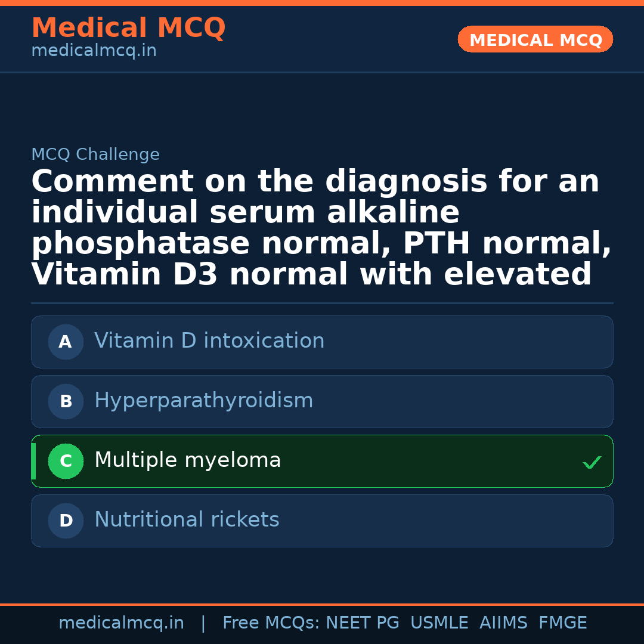Image resolution: width=644 pixels, height=644 pixels.
Task: Visit medicalmcq.in link under header title
Action: pos(94,51)
